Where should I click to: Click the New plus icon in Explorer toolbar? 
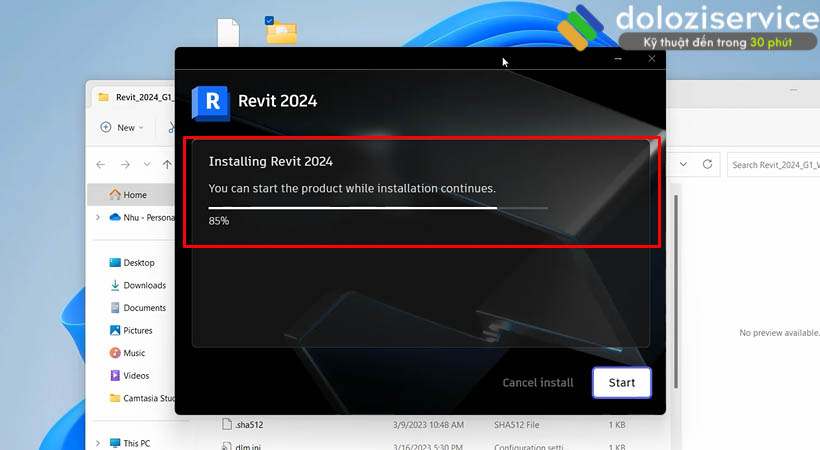(106, 127)
